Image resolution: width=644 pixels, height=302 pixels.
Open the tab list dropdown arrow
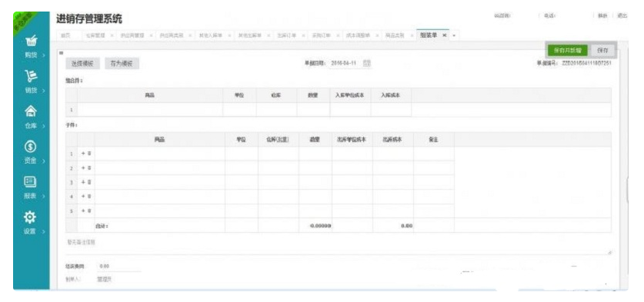pos(454,35)
